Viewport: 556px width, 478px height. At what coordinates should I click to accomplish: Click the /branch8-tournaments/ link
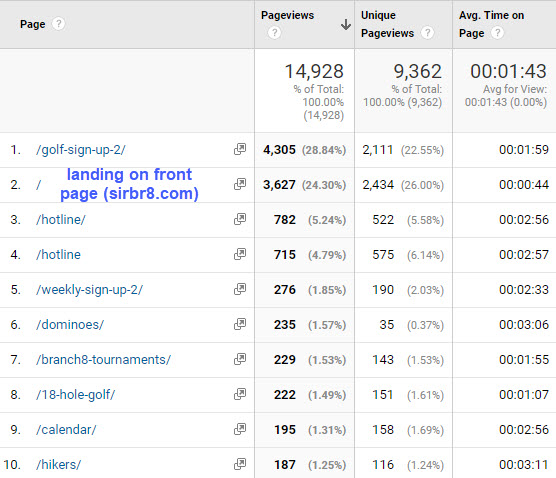pyautogui.click(x=103, y=360)
